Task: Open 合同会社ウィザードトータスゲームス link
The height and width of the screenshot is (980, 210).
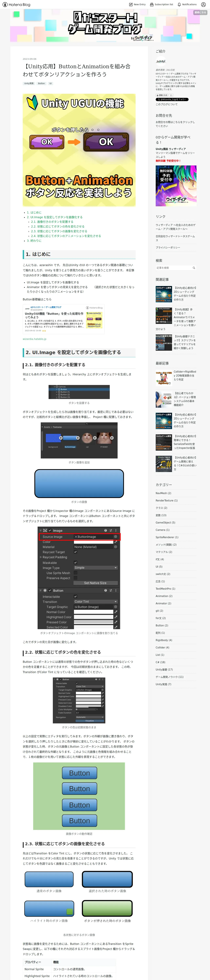Action: point(175,238)
